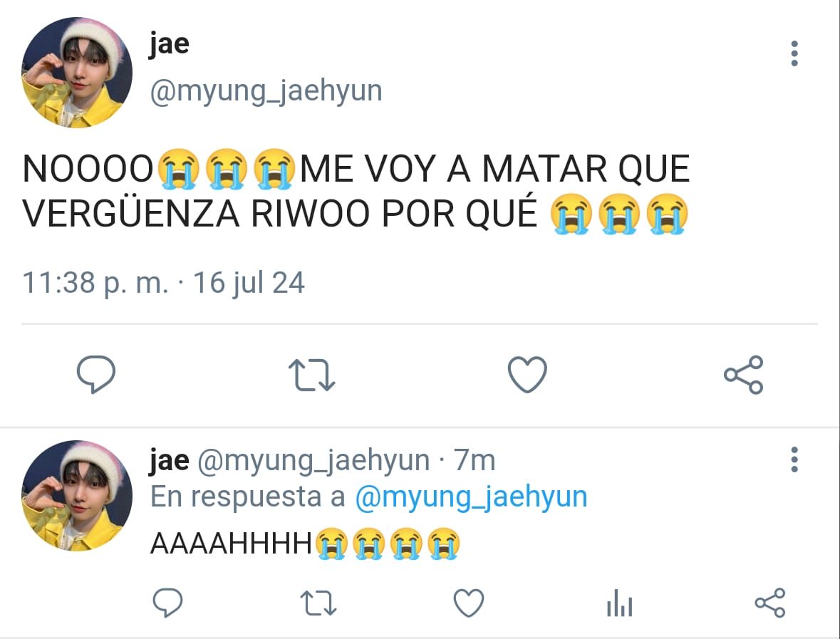The width and height of the screenshot is (840, 639).
Task: Open reply tweet three-dot options menu
Action: point(794,459)
